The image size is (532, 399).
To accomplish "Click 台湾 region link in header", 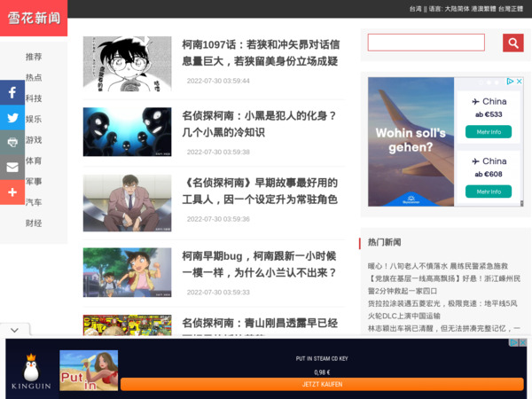I will click(x=415, y=9).
